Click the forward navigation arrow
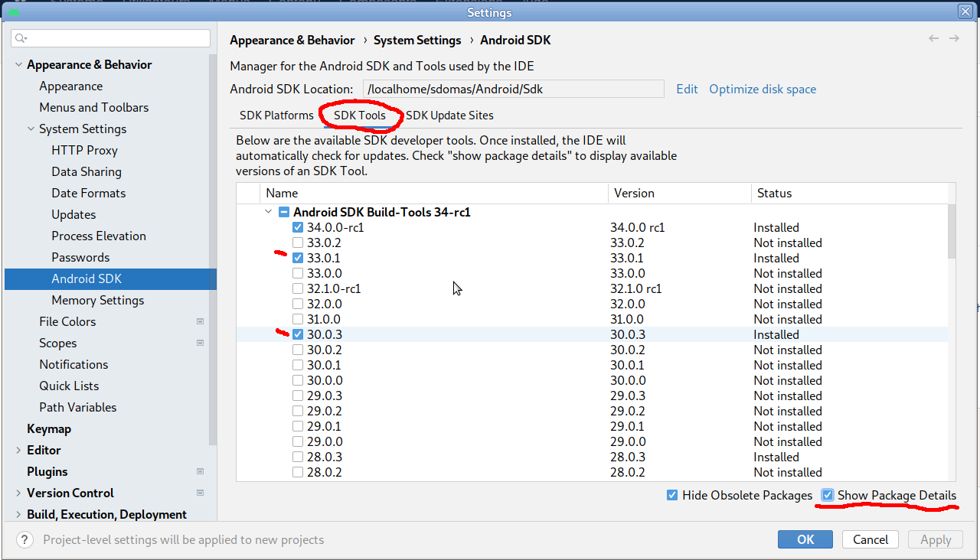 (954, 38)
